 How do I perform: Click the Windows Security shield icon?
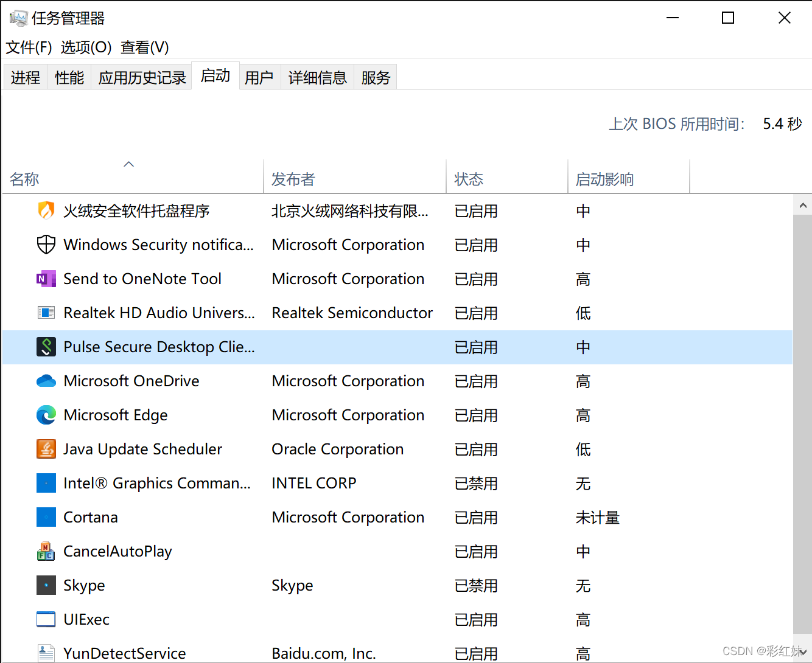tap(46, 245)
